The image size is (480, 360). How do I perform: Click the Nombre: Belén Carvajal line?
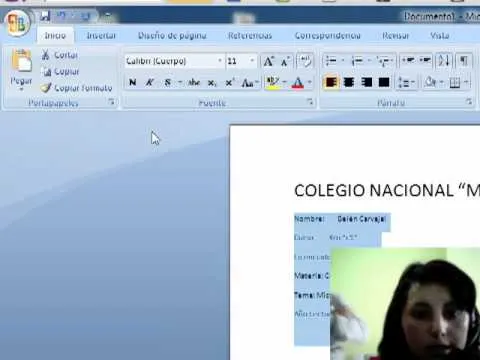click(340, 219)
